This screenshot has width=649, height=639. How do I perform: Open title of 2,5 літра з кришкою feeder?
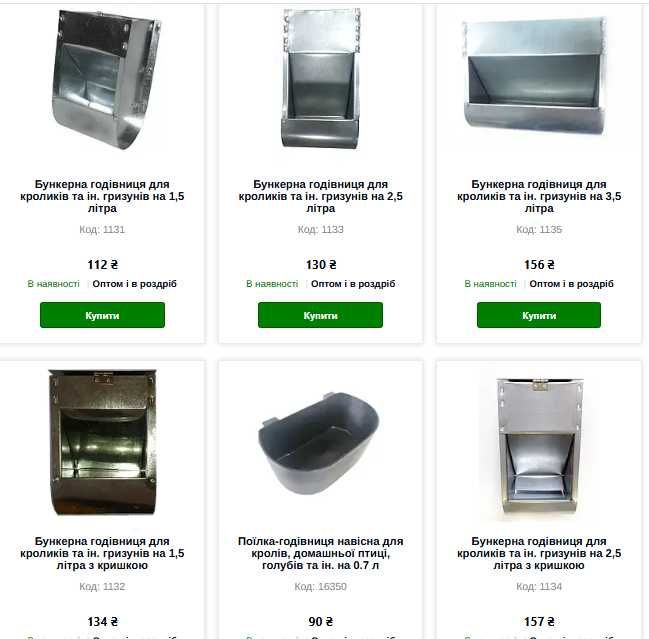coord(539,553)
